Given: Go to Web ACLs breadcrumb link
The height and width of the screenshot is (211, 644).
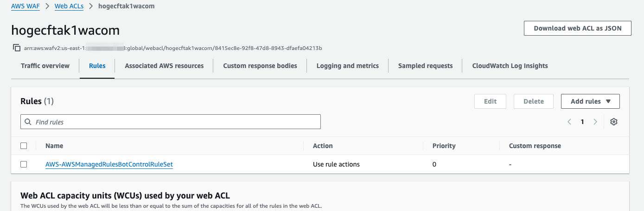Looking at the screenshot, I should click(x=69, y=6).
